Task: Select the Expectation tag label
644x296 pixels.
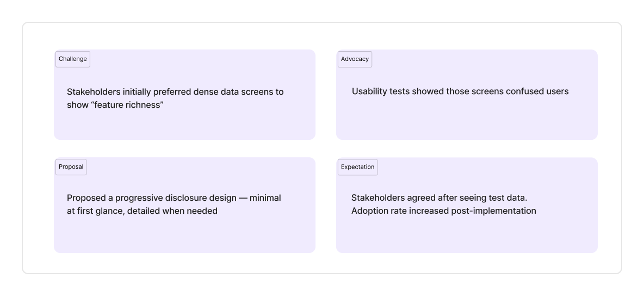Action: [358, 167]
